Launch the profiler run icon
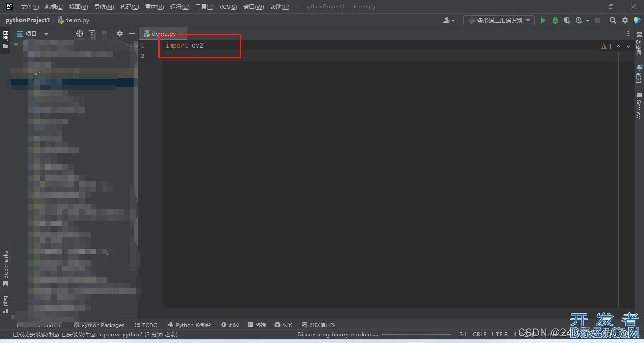Image resolution: width=644 pixels, height=343 pixels. [579, 20]
